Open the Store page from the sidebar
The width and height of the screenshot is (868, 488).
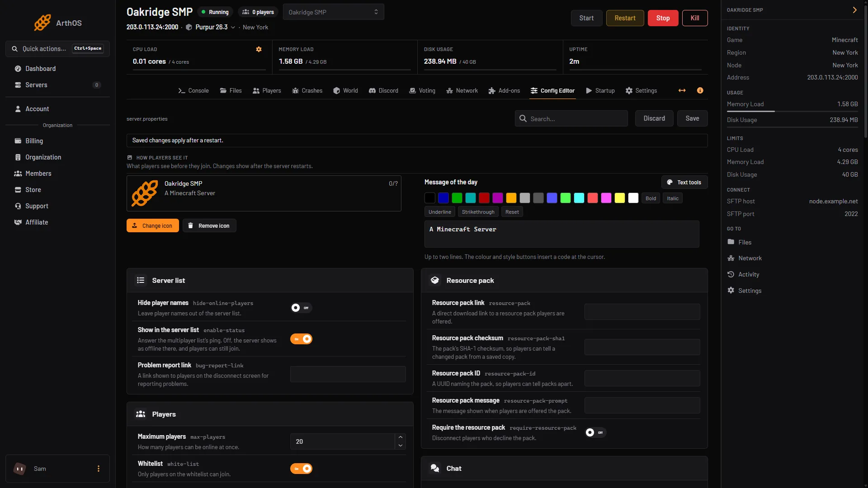[57, 190]
